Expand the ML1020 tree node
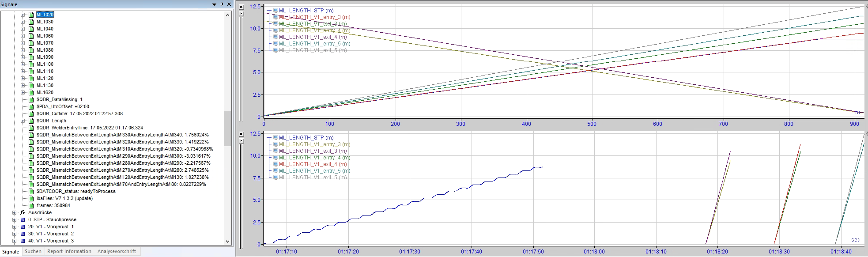868x257 pixels. click(23, 15)
